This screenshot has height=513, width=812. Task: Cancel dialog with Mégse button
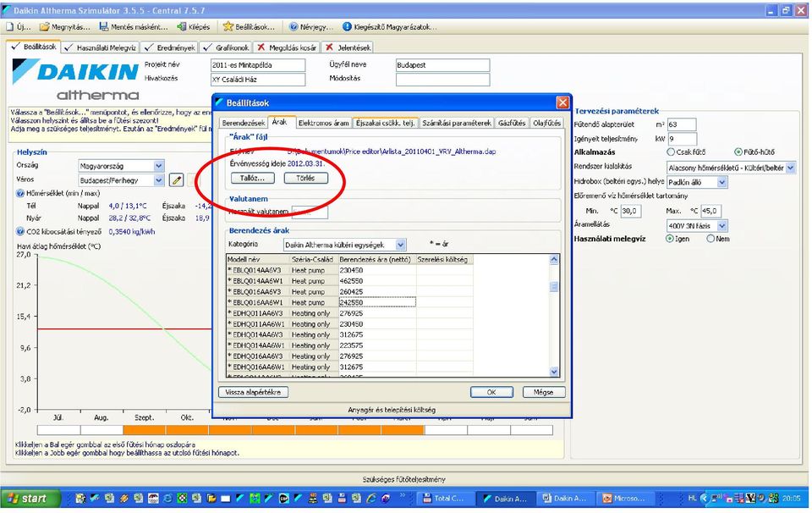[x=544, y=392]
